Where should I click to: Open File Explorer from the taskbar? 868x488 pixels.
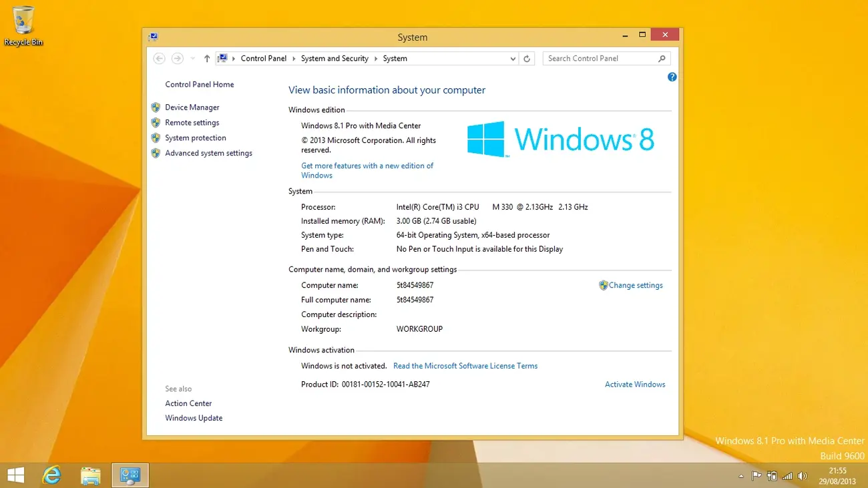(x=90, y=475)
